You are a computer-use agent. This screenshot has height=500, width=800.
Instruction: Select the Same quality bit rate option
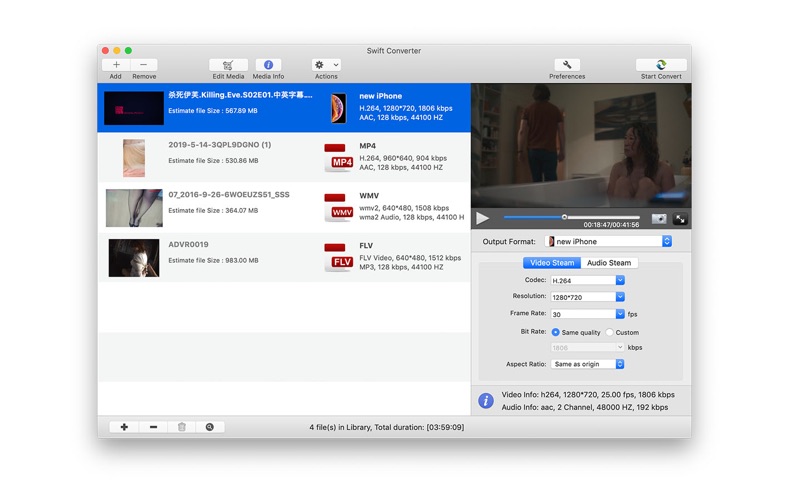click(x=556, y=332)
